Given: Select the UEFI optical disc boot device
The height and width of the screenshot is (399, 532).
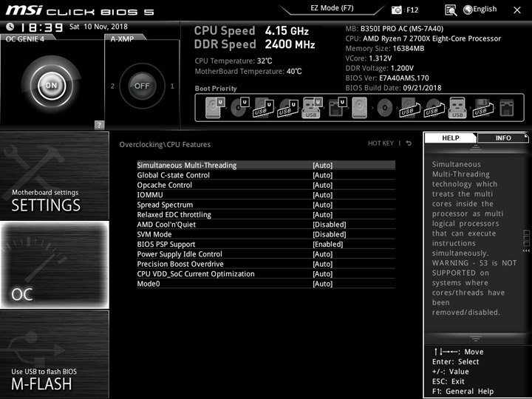Looking at the screenshot, I should coord(239,108).
